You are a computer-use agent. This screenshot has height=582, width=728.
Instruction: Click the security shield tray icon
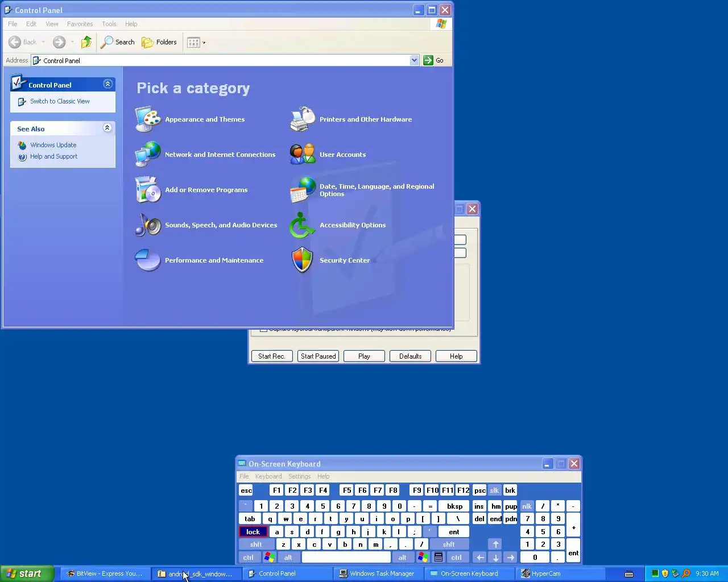(x=665, y=573)
